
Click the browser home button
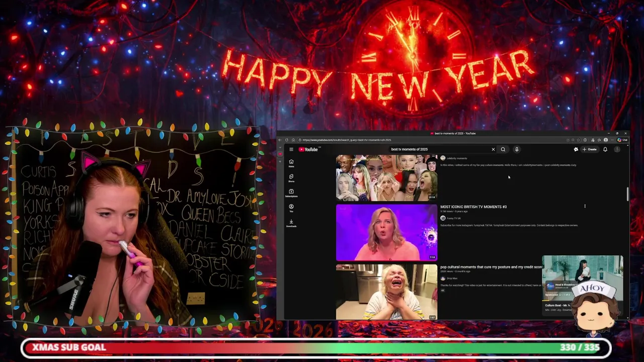pyautogui.click(x=293, y=140)
